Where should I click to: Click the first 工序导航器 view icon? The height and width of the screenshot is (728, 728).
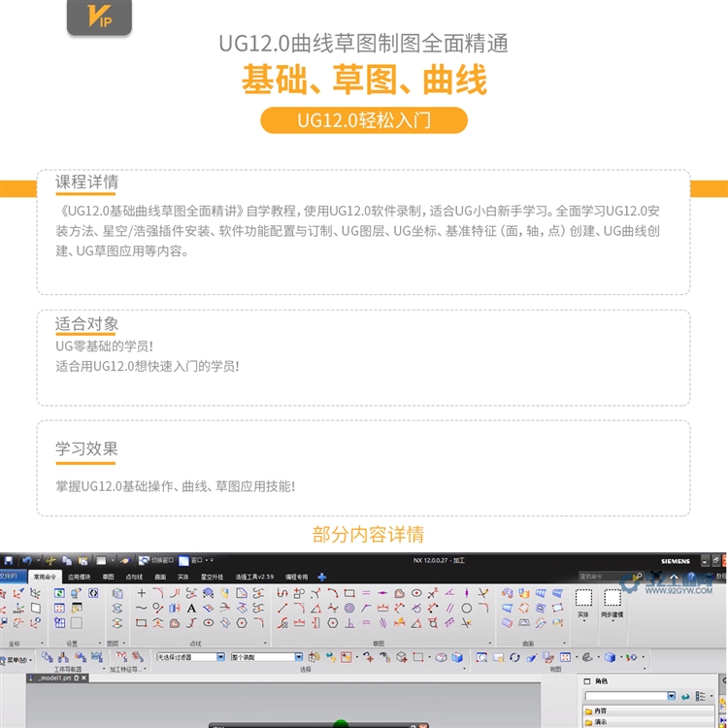pos(48,656)
